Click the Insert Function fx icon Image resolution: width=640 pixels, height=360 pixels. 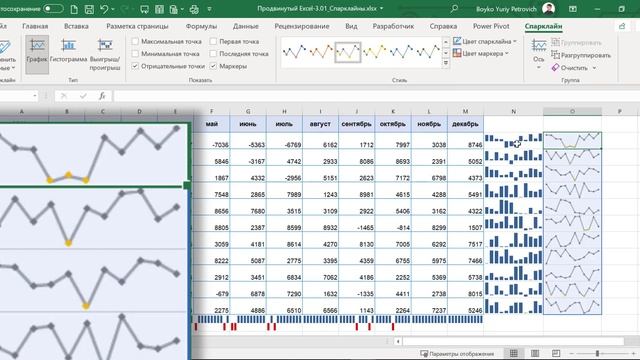(x=102, y=96)
